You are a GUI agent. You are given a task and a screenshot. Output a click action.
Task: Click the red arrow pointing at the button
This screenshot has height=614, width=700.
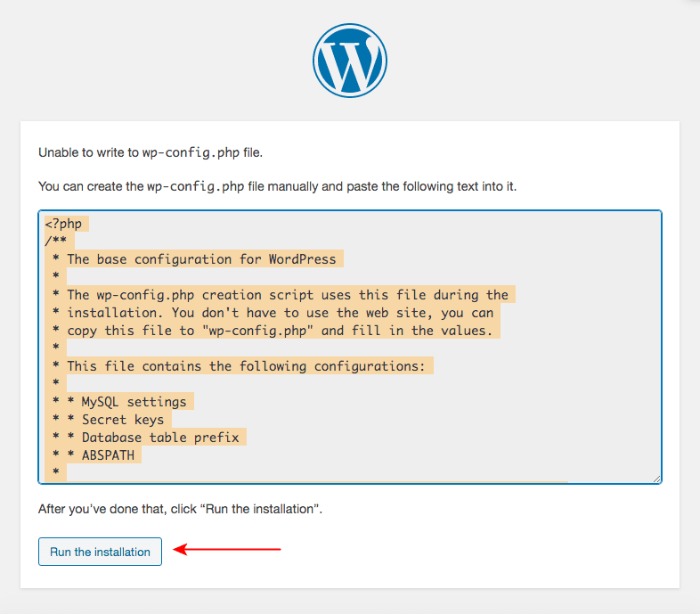pos(227,550)
